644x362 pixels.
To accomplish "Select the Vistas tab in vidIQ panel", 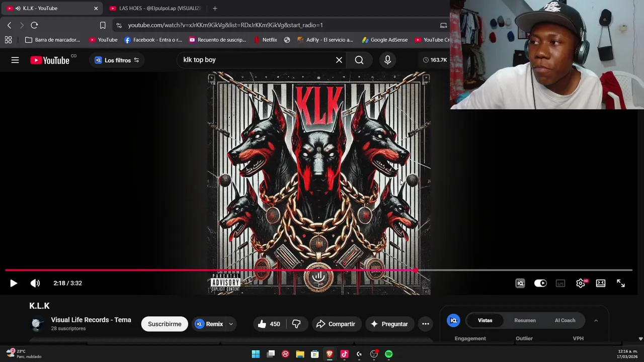I will [485, 320].
